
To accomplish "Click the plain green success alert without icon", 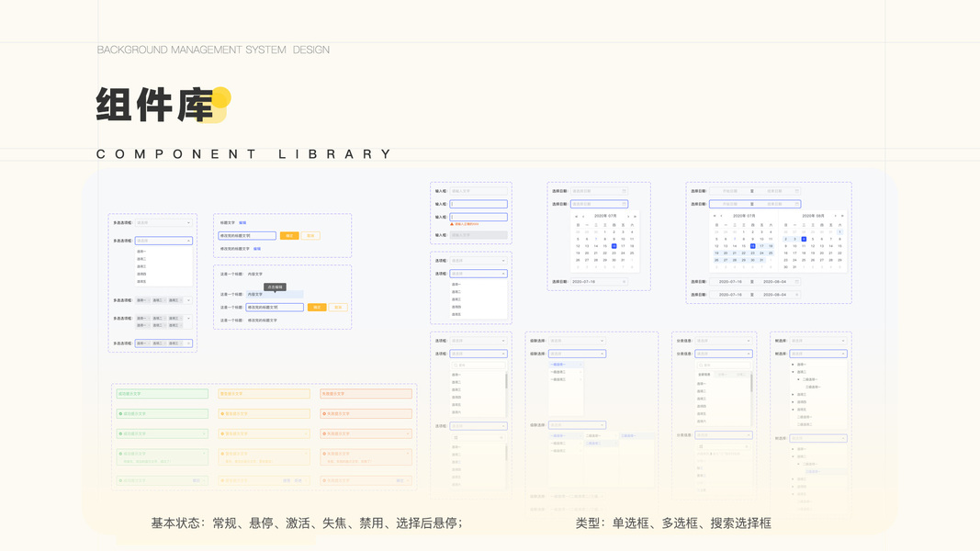I will coord(163,394).
